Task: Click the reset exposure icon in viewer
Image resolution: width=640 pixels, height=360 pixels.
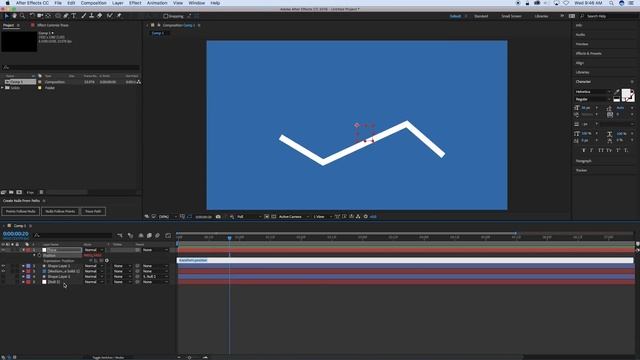Action: click(366, 217)
